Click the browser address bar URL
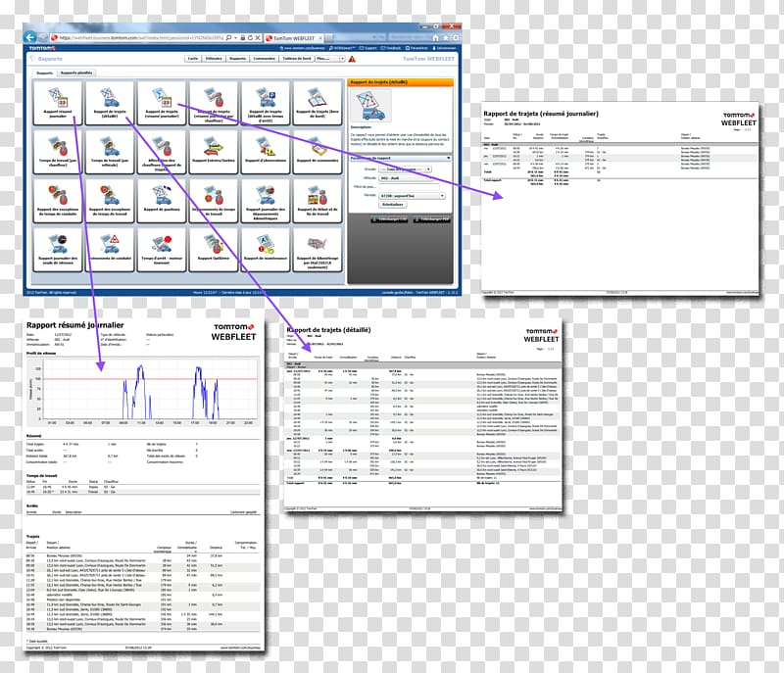This screenshot has width=784, height=673. [x=141, y=37]
